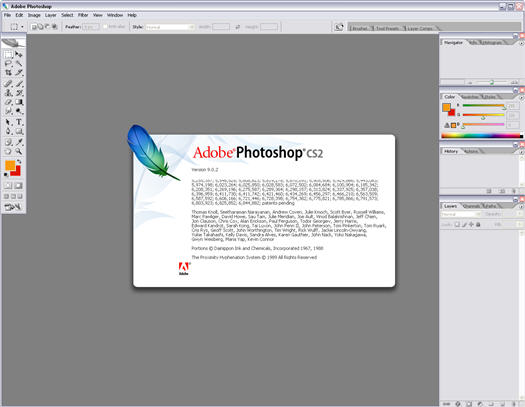Choose Standard Screen Mode in toolbox
525x407 pixels.
pyautogui.click(x=6, y=196)
